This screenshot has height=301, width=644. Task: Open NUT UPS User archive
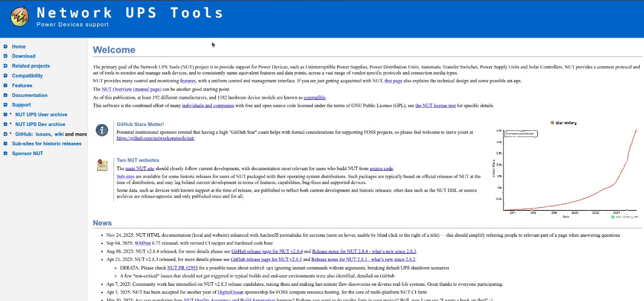[41, 114]
